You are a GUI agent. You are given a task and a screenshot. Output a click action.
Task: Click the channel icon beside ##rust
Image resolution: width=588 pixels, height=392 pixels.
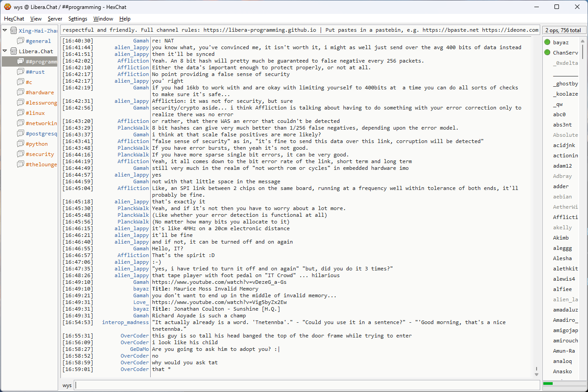click(21, 72)
